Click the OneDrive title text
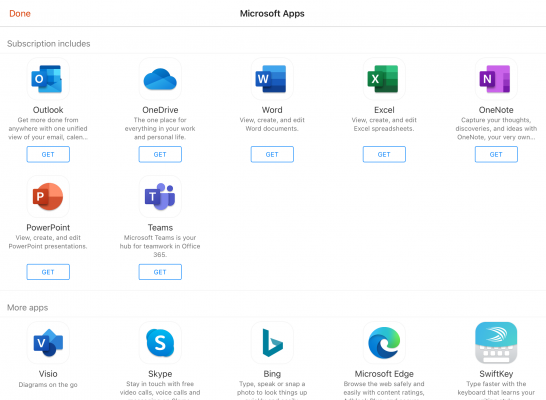 160,110
